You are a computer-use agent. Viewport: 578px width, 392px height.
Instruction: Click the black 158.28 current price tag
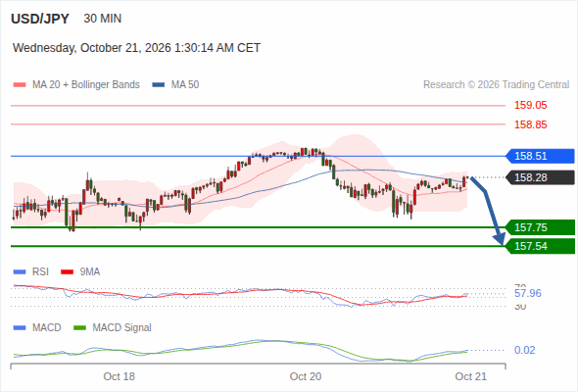(540, 177)
